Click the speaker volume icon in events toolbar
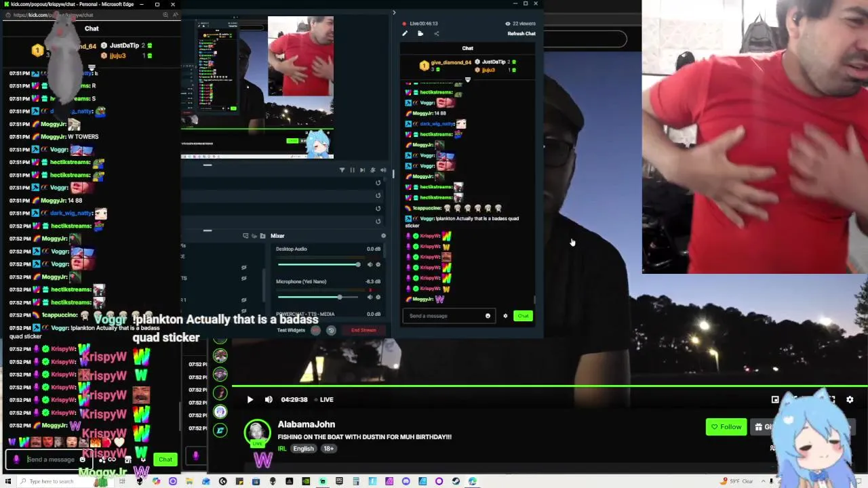The image size is (868, 488). tap(383, 170)
